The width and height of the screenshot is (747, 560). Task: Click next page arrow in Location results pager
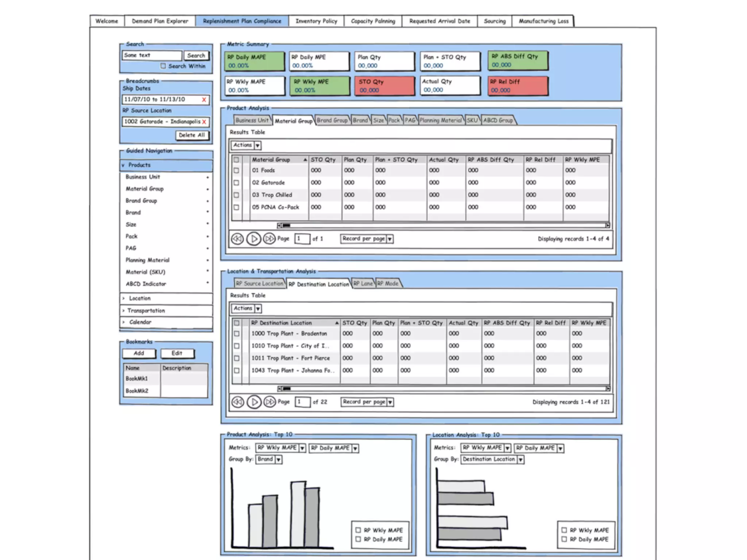tap(254, 402)
